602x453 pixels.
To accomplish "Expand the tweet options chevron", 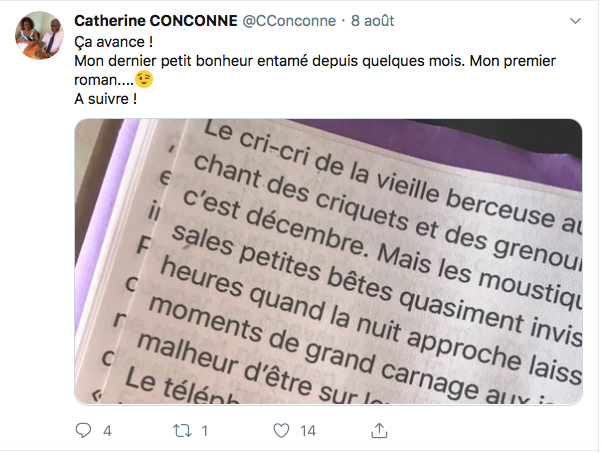I will [575, 21].
